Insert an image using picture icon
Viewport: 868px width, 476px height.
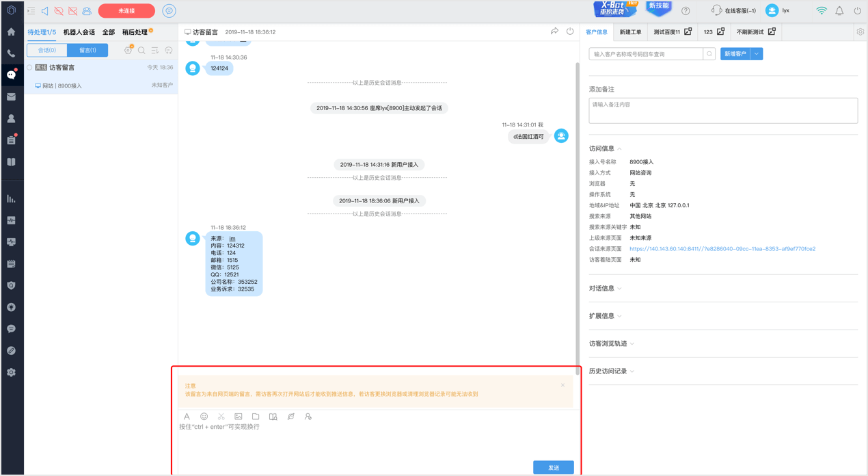[238, 416]
